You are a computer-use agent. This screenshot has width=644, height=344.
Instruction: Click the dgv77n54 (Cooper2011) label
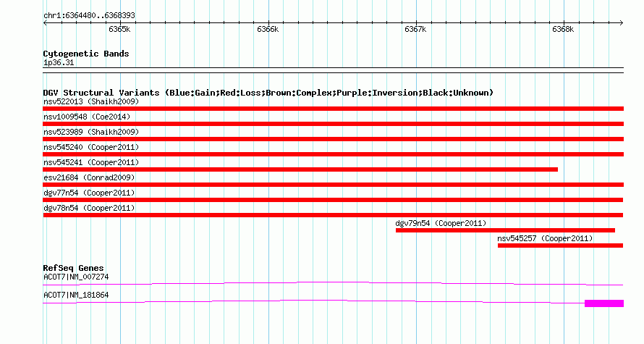point(89,193)
